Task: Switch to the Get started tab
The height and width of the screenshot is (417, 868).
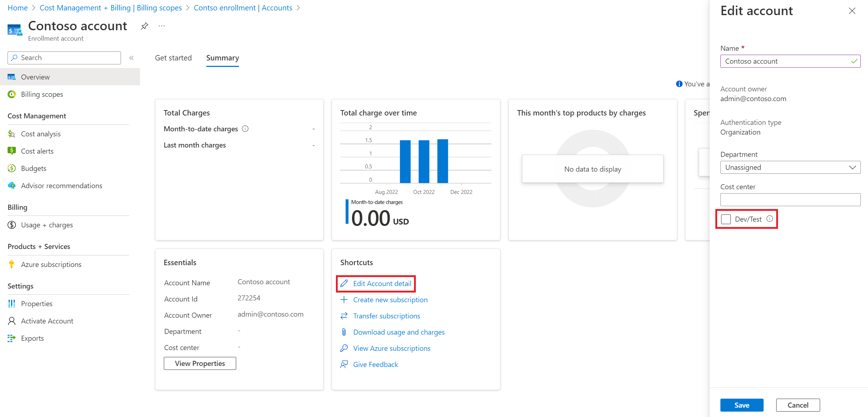Action: (x=173, y=58)
